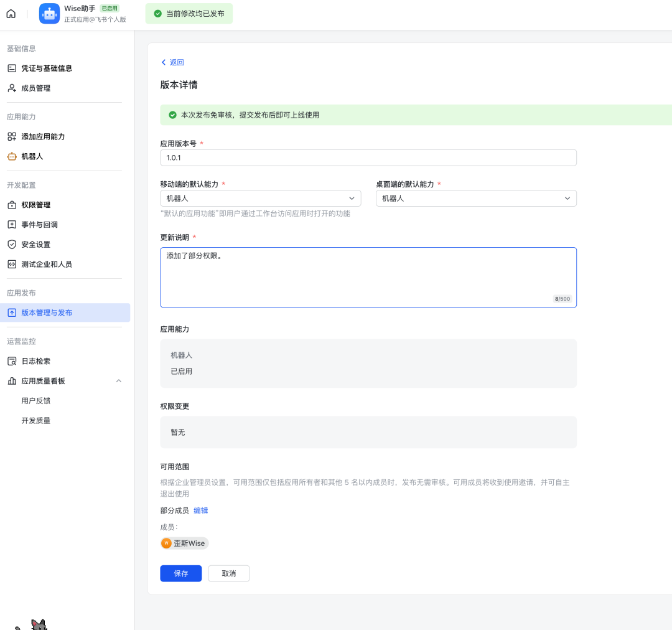Click the home icon in top bar
The height and width of the screenshot is (630, 672).
coord(11,14)
